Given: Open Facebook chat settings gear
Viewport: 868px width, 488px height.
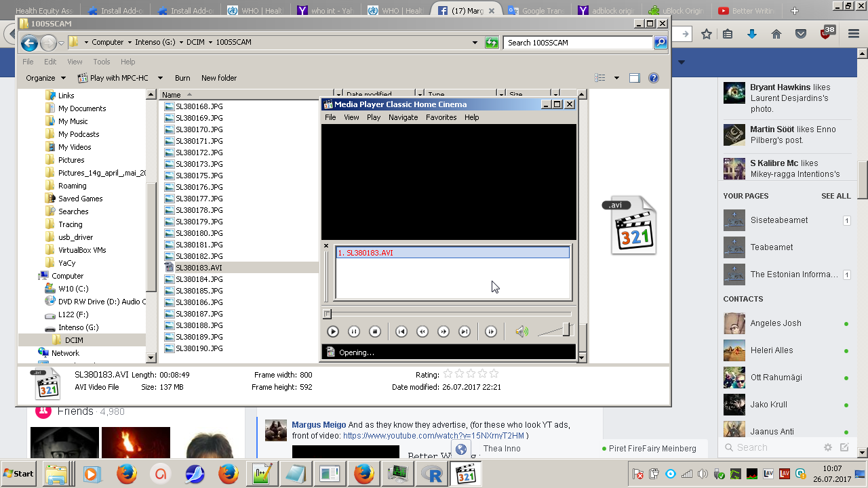Looking at the screenshot, I should tap(828, 447).
